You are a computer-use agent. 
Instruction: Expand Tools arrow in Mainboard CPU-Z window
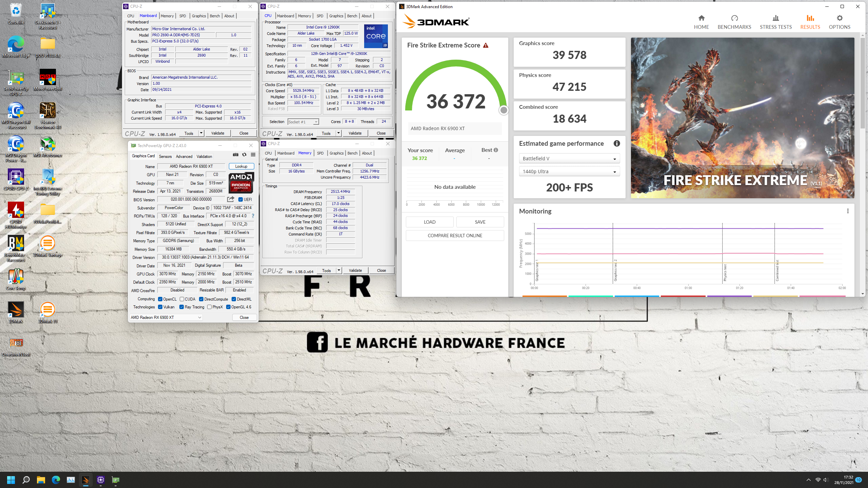point(201,133)
